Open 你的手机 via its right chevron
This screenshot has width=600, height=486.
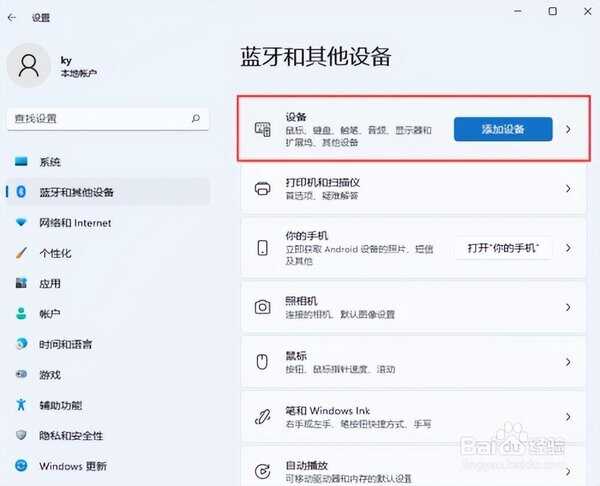tap(568, 248)
